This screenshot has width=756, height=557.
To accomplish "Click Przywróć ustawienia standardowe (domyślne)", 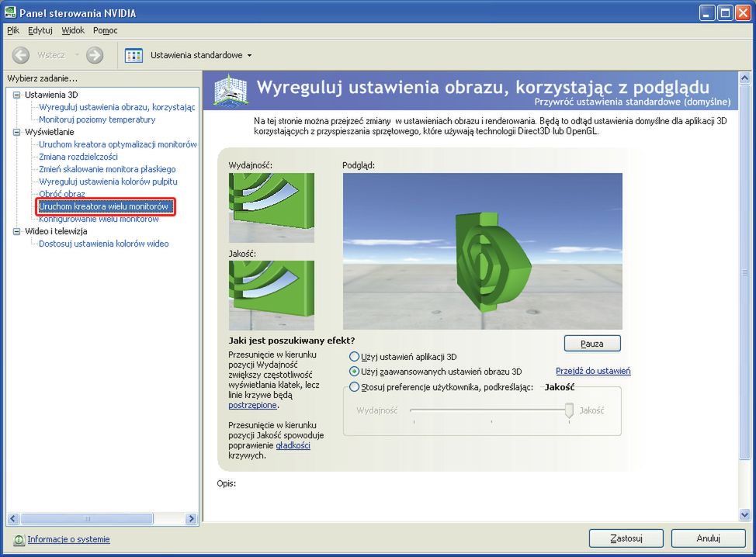I will [633, 102].
